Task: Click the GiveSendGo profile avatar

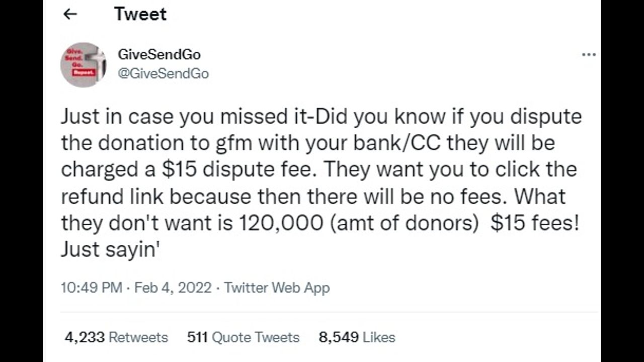Action: (x=83, y=65)
